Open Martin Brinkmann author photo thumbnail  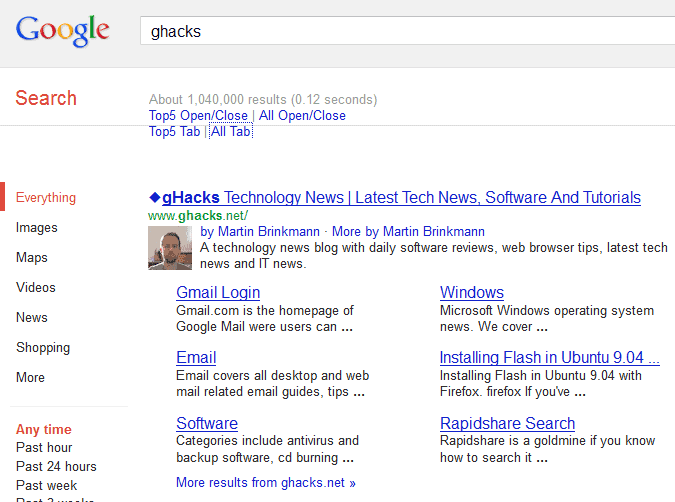[170, 248]
